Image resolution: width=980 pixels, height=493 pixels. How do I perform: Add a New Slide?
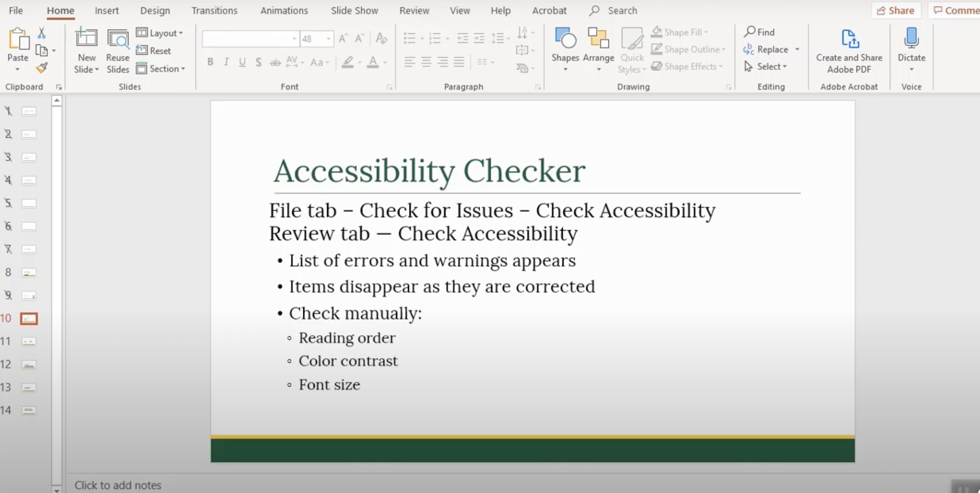[86, 51]
